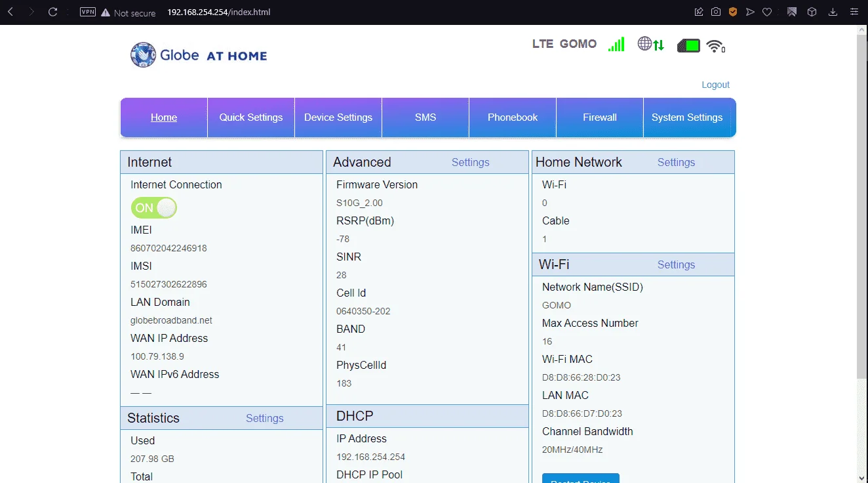Image resolution: width=868 pixels, height=483 pixels.
Task: Click the DHCP IP Pool label
Action: pos(370,474)
